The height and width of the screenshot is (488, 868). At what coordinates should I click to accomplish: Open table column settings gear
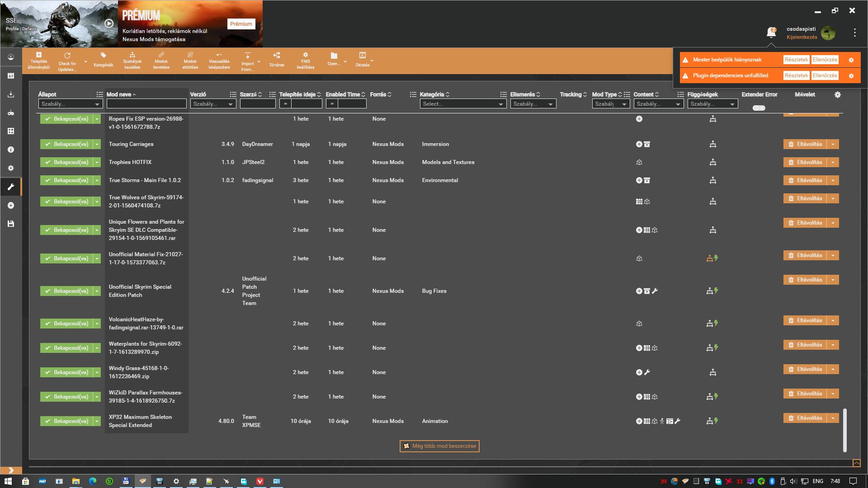(x=837, y=94)
